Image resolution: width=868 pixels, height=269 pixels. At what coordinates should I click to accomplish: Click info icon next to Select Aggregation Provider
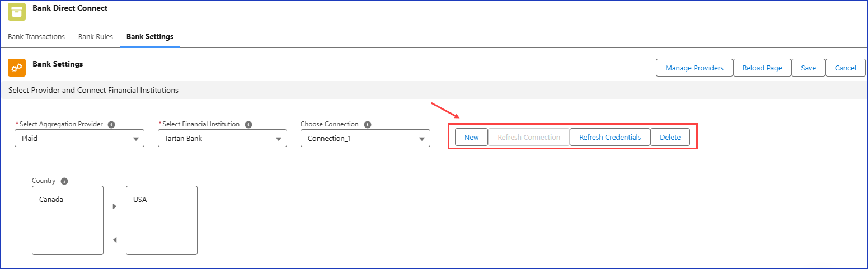coord(111,125)
